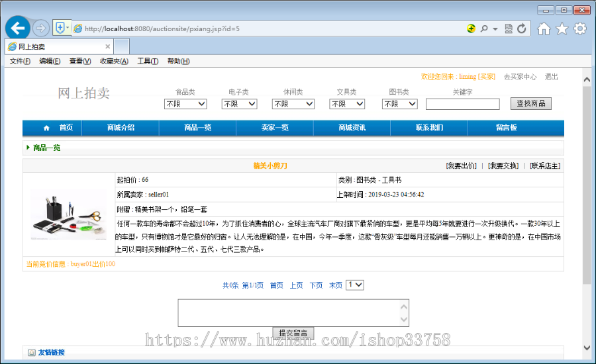Click the Internet Explorer page icon beside URL
This screenshot has width=596, height=364.
(78, 28)
